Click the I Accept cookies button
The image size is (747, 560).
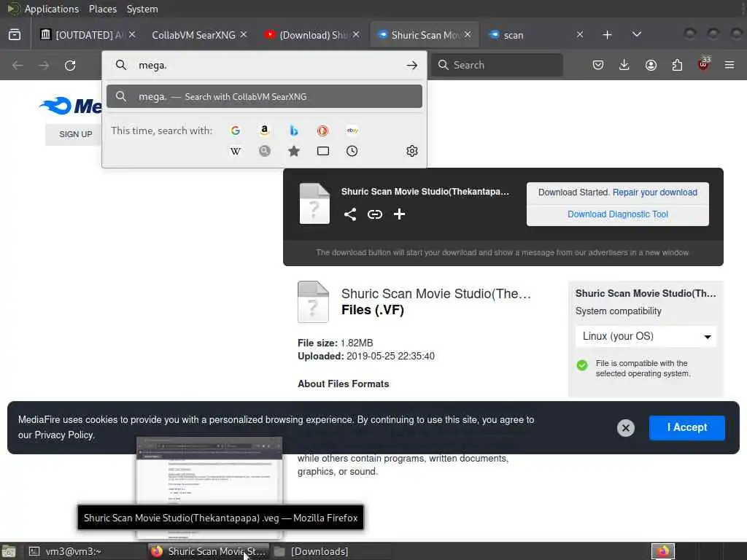click(686, 427)
